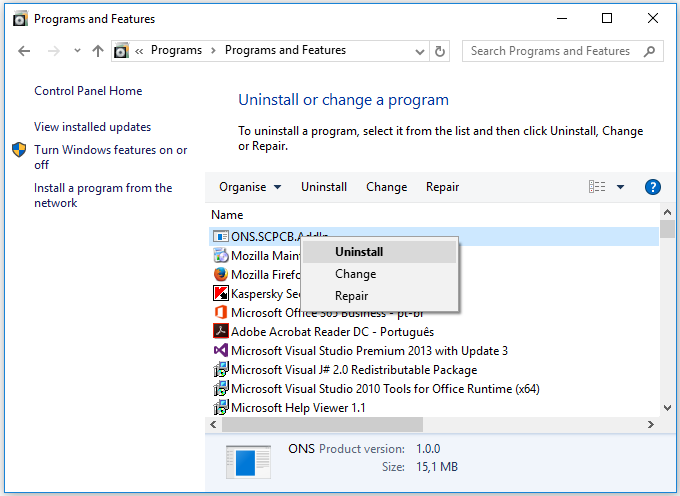This screenshot has height=496, width=680.
Task: Click Change in the toolbar
Action: (386, 187)
